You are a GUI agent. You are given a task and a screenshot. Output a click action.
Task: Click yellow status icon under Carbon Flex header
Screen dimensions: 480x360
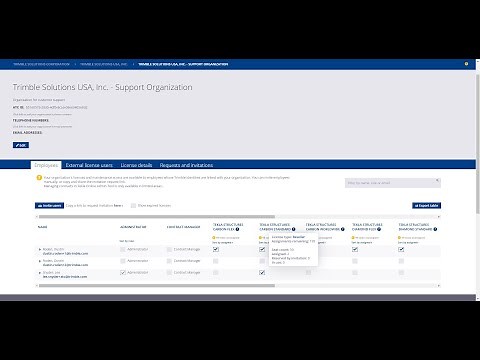click(x=214, y=238)
